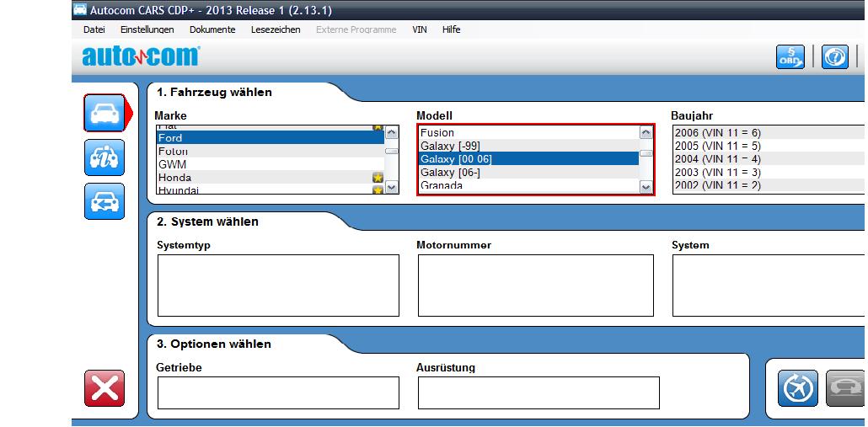This screenshot has width=868, height=427.
Task: Open the Lesezeichen menu
Action: [276, 29]
